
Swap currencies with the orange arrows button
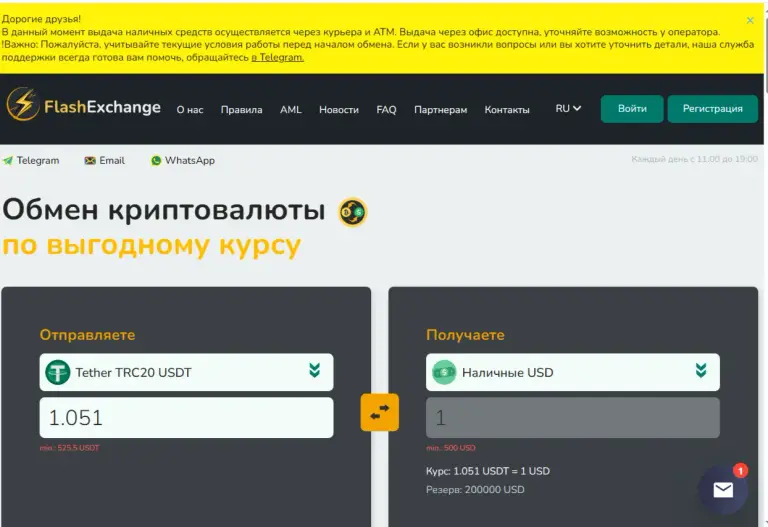[x=380, y=412]
